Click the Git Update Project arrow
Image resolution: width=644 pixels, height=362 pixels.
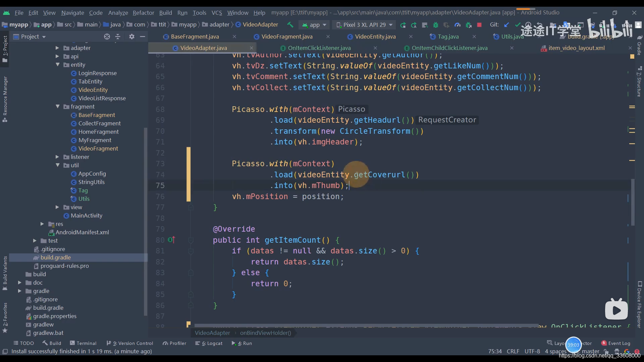click(x=507, y=25)
